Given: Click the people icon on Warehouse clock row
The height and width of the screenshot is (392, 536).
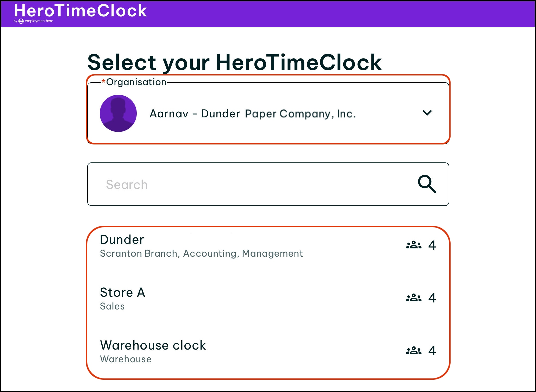Looking at the screenshot, I should click(x=414, y=351).
